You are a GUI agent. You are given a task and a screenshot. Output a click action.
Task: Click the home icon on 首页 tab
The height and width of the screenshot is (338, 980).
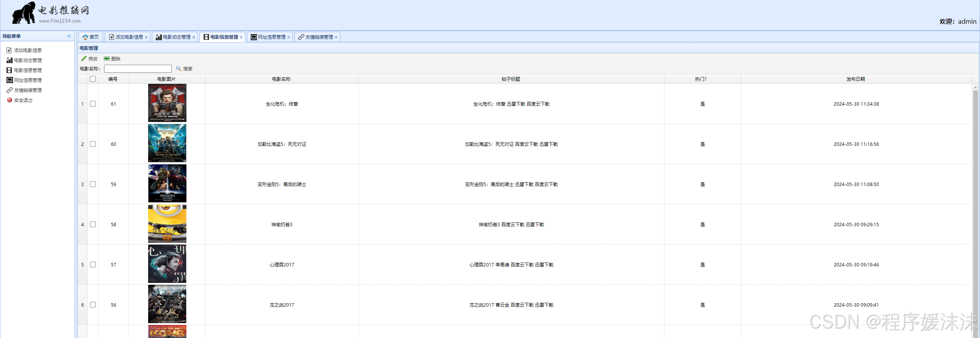(x=85, y=37)
